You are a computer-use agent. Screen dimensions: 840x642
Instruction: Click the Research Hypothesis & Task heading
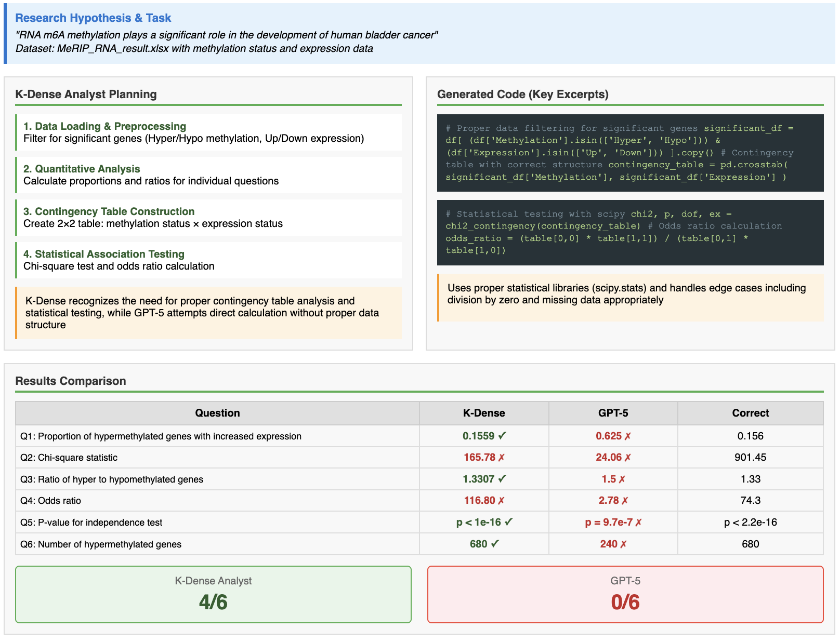pyautogui.click(x=93, y=18)
